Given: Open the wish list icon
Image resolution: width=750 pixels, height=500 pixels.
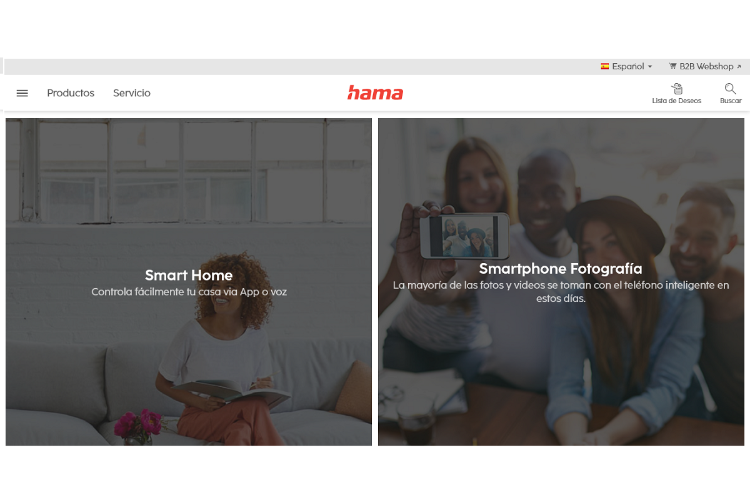Looking at the screenshot, I should coord(677,89).
